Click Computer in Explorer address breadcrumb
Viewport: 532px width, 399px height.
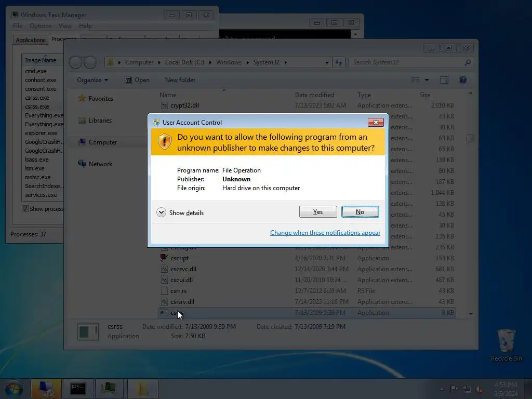pyautogui.click(x=139, y=62)
